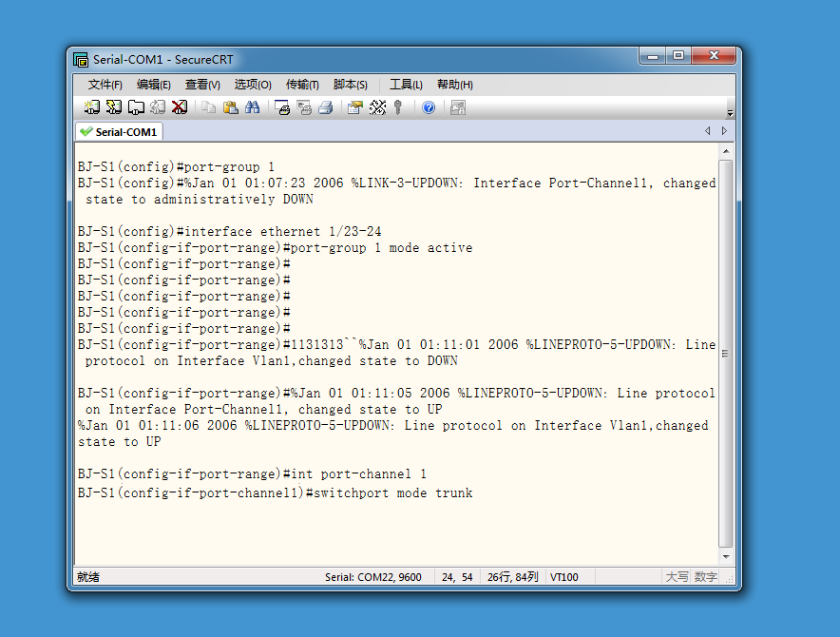Click status bar '26行, 84列' entry
This screenshot has height=637, width=840.
click(x=512, y=577)
